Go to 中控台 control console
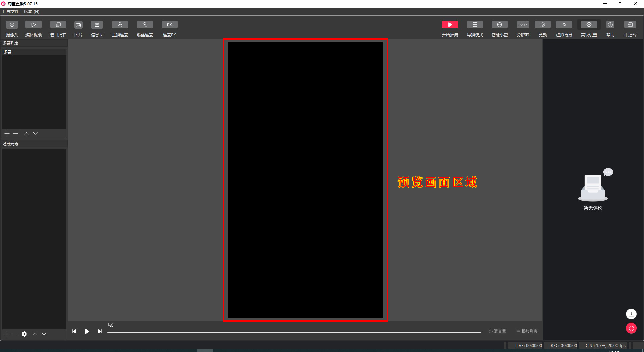This screenshot has width=644, height=352. tap(630, 29)
